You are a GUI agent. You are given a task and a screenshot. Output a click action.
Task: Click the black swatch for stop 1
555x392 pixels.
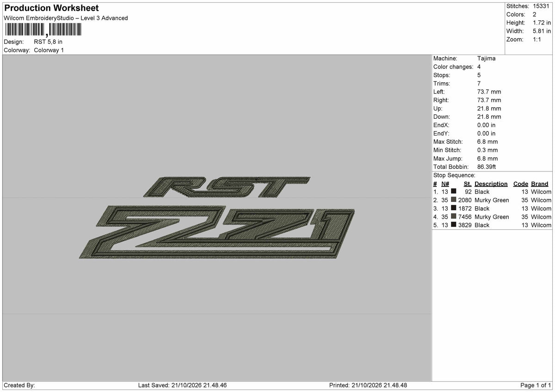[454, 192]
